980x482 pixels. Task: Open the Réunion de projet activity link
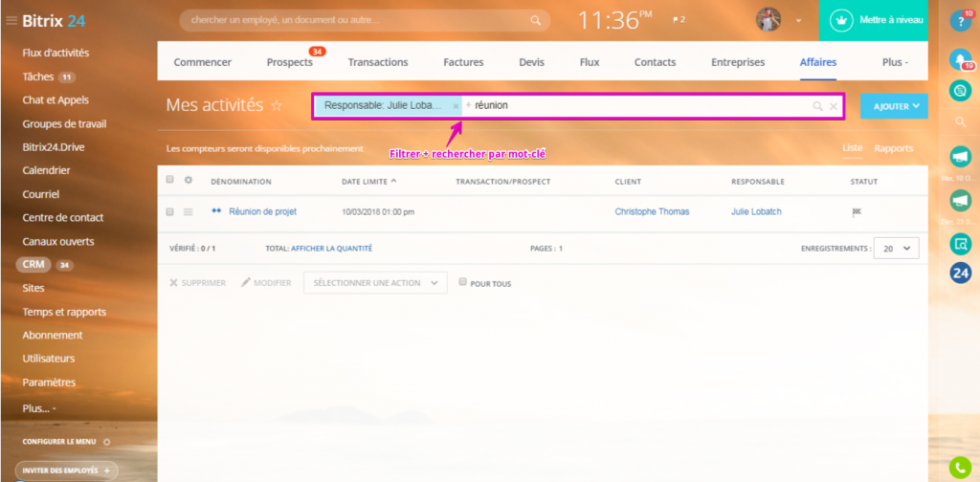pyautogui.click(x=262, y=211)
